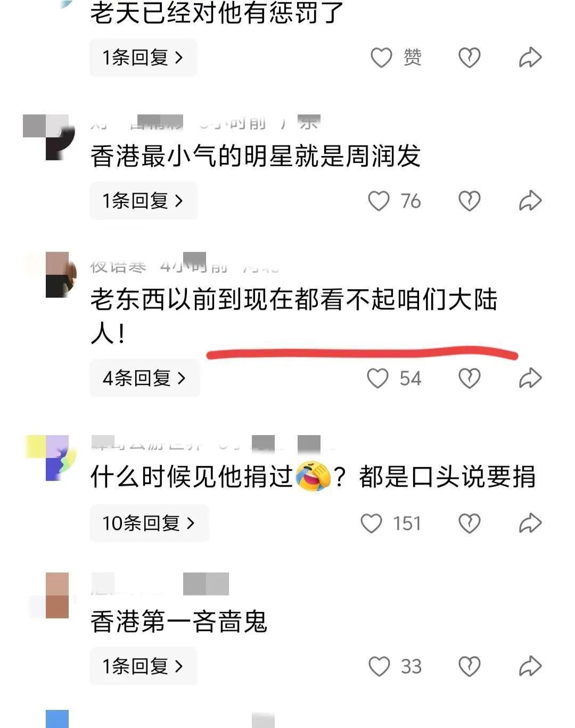
Task: Share the comment with 4条回复
Action: (x=530, y=378)
